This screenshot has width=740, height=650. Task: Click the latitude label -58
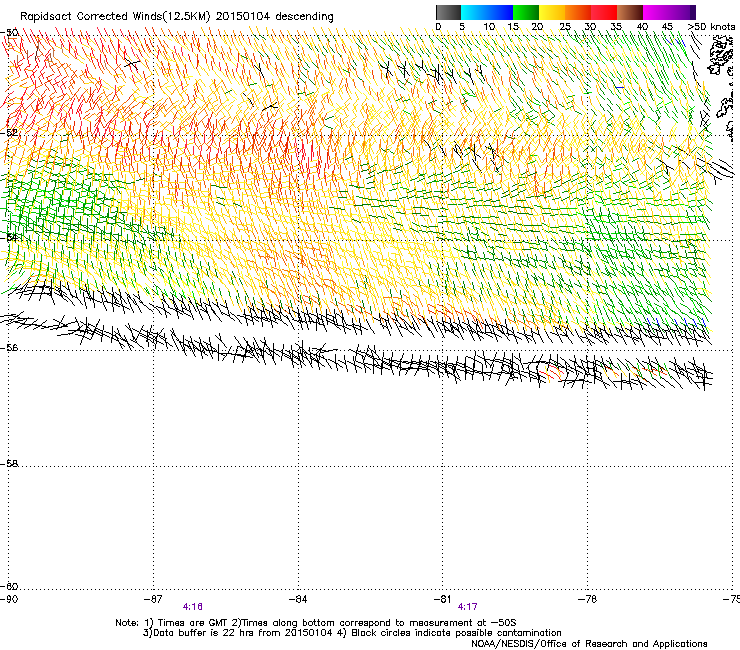pos(9,464)
